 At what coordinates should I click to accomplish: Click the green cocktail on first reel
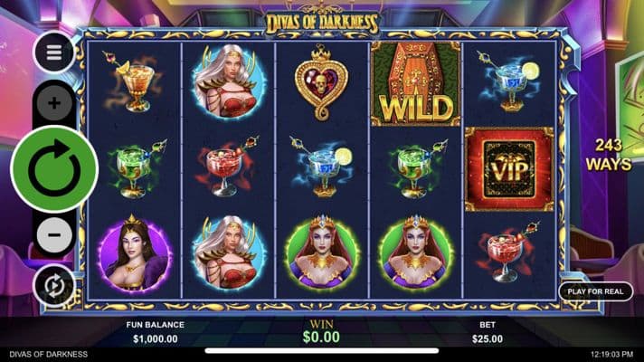[135, 169]
